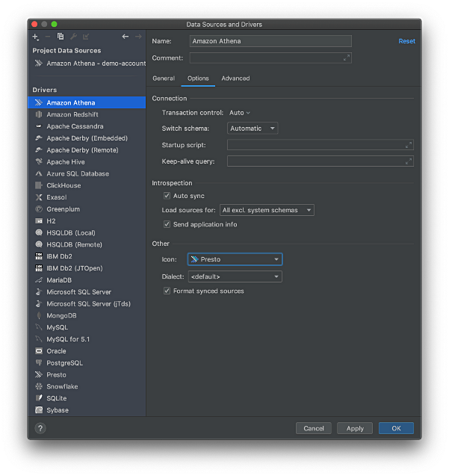
Task: Click the SQLite driver icon
Action: (x=39, y=398)
